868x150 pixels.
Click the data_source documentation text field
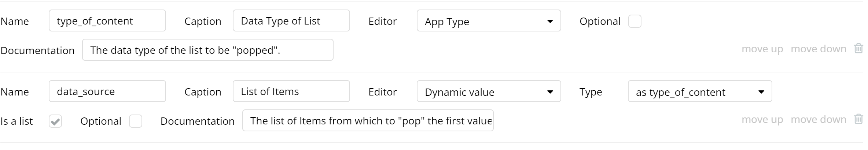[x=368, y=121]
